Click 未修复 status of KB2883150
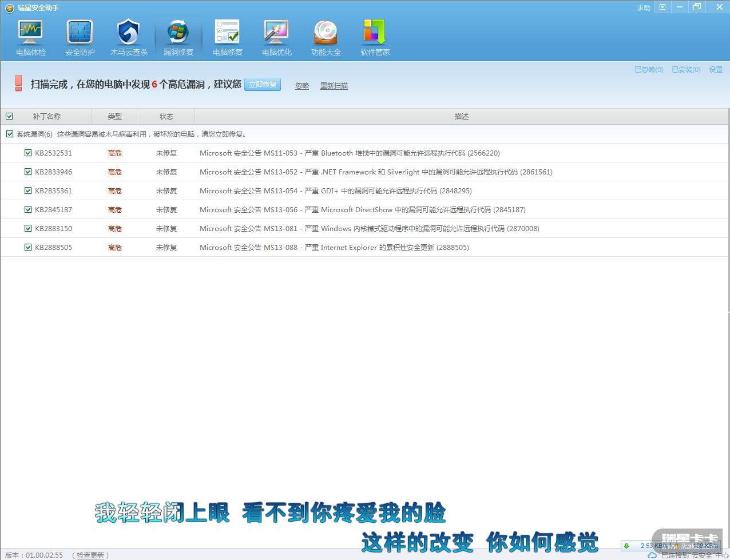The width and height of the screenshot is (730, 560). (x=166, y=229)
